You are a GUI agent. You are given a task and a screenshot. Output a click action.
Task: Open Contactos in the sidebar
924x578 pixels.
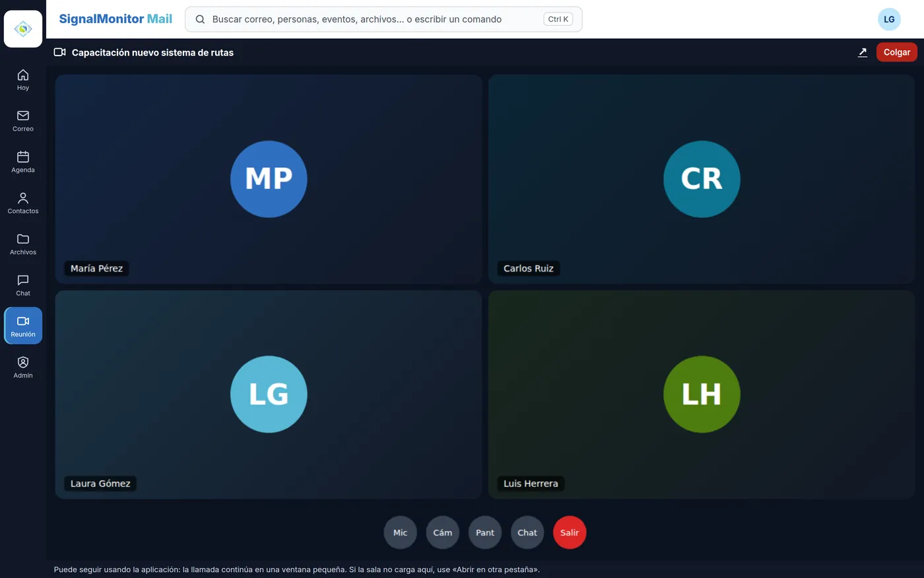[23, 203]
